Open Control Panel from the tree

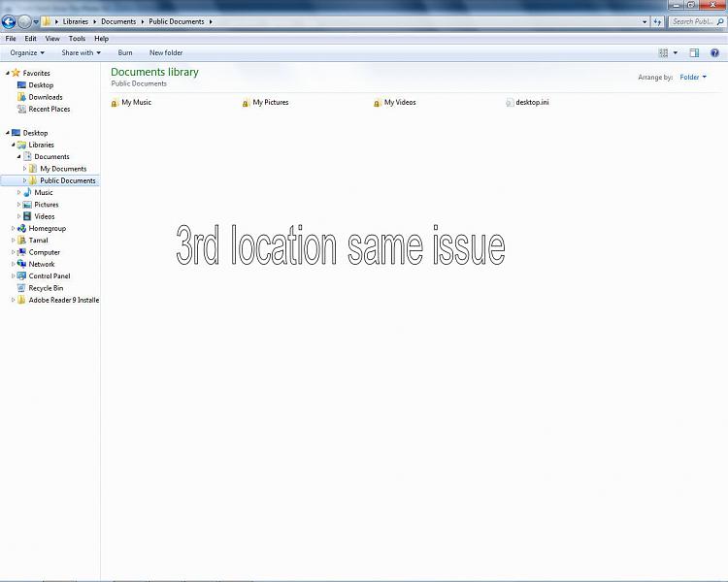44,276
